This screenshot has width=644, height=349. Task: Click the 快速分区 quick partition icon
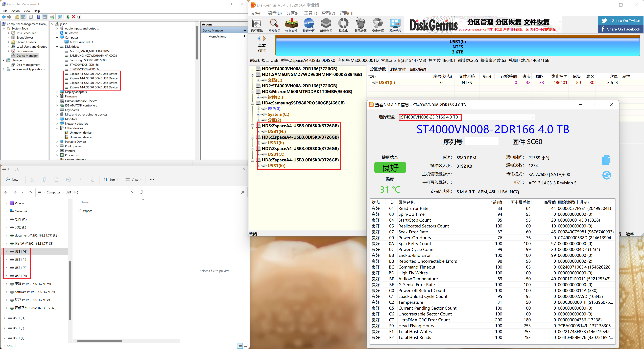(309, 25)
